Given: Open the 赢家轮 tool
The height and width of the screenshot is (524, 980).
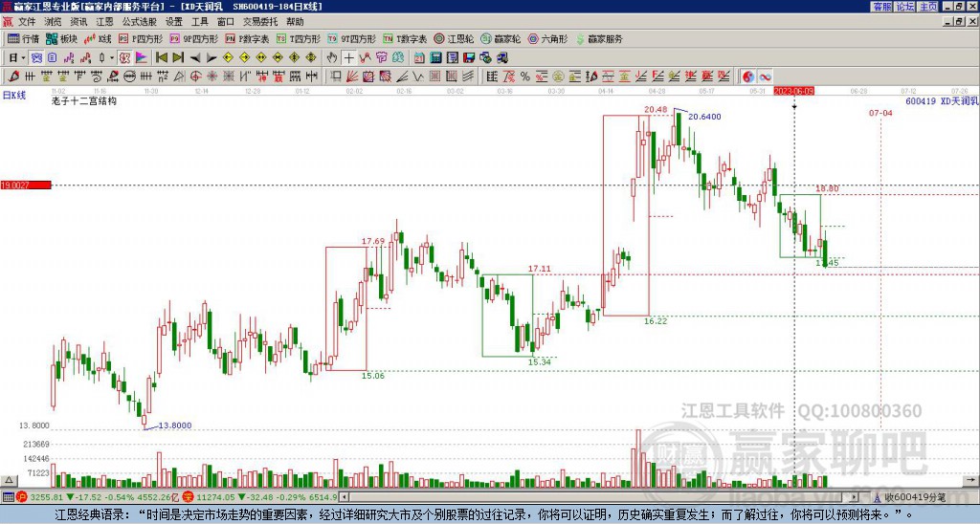Looking at the screenshot, I should click(x=501, y=38).
